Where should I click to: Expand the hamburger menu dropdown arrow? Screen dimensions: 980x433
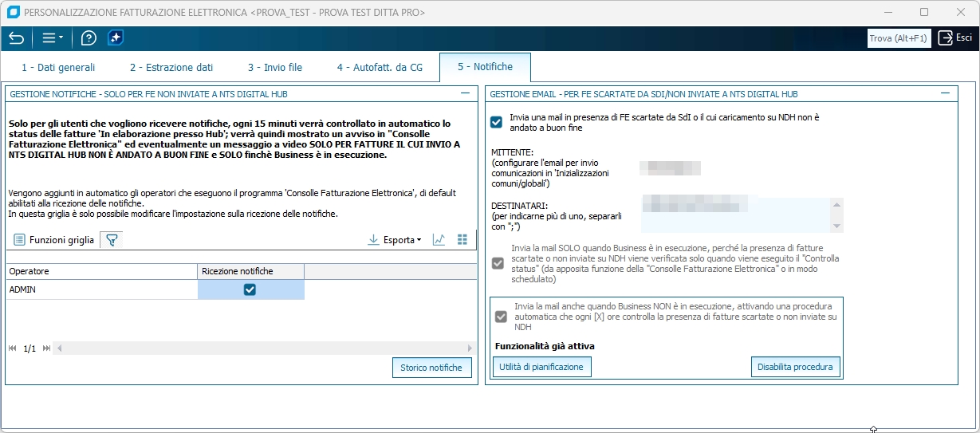point(61,38)
